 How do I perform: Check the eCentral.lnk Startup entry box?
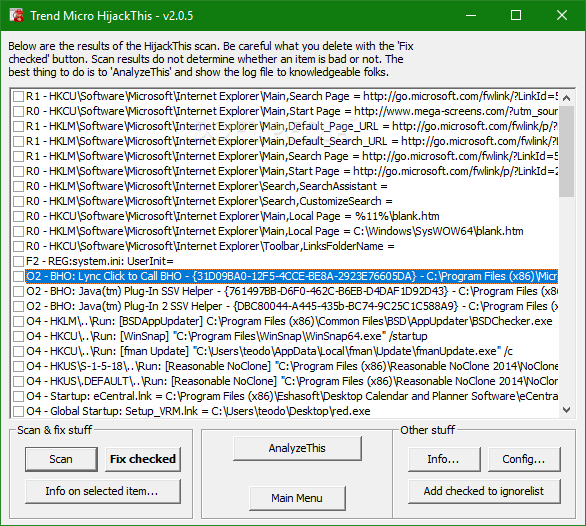coord(18,396)
